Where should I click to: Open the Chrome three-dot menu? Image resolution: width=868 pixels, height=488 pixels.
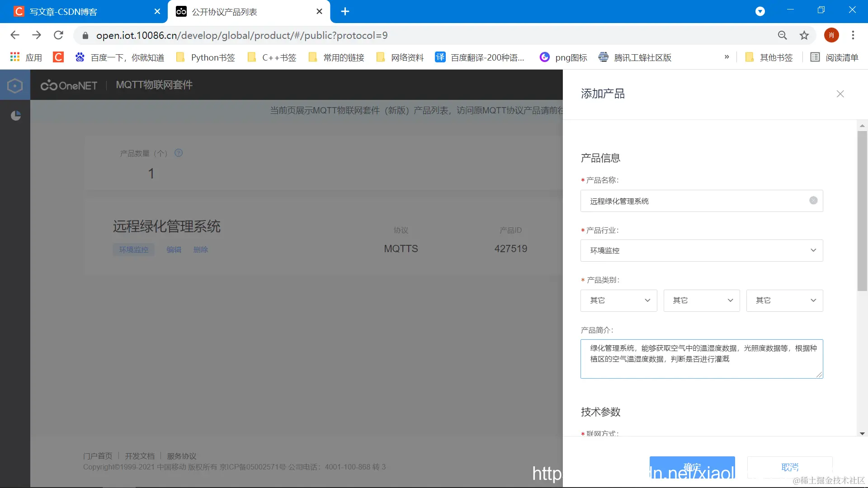(853, 35)
